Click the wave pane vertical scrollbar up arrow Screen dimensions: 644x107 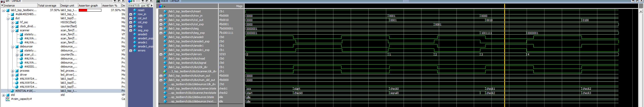coord(640,11)
